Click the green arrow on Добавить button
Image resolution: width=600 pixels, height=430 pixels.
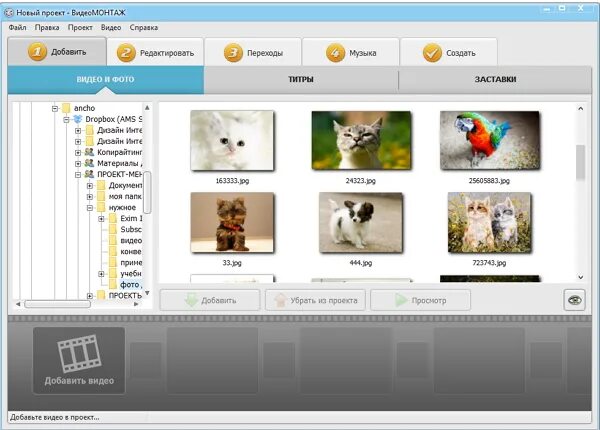tap(191, 300)
